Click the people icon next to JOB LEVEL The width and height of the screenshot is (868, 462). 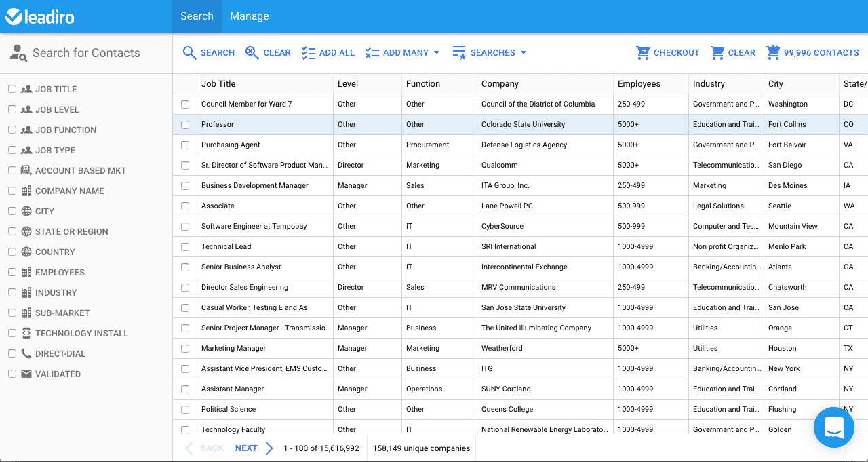click(26, 109)
